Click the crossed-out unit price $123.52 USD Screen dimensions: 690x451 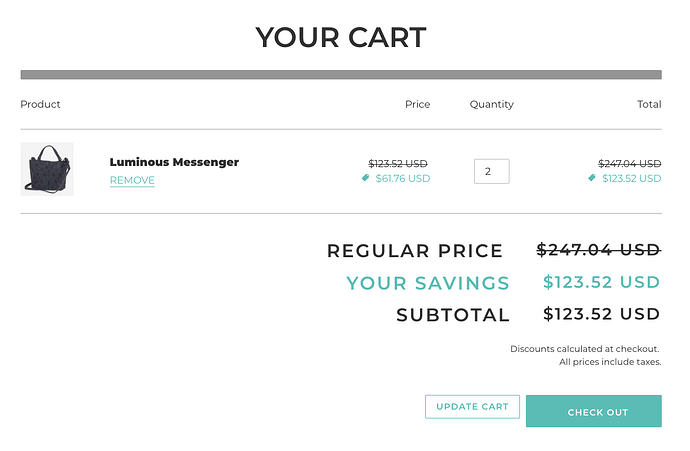[x=398, y=163]
